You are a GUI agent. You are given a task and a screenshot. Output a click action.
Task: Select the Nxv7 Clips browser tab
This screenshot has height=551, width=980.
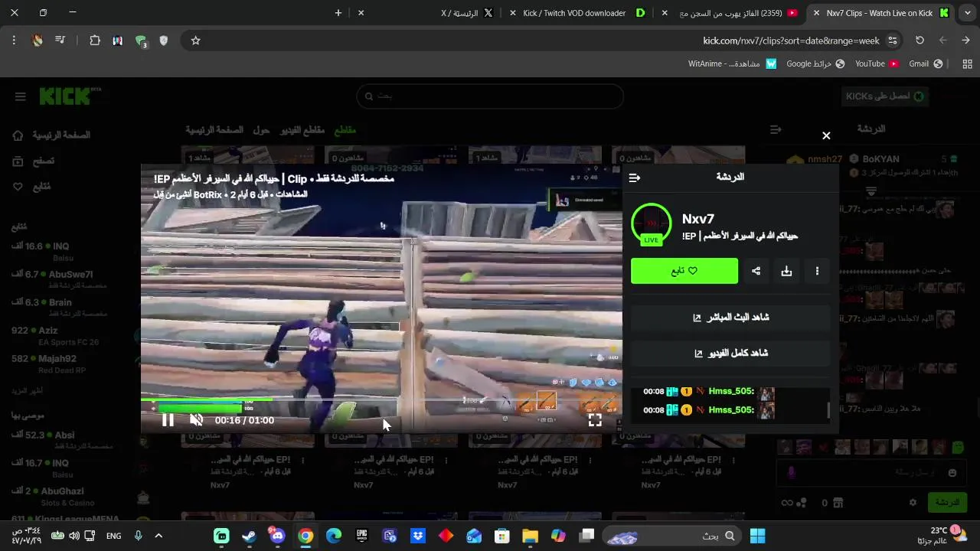point(880,13)
